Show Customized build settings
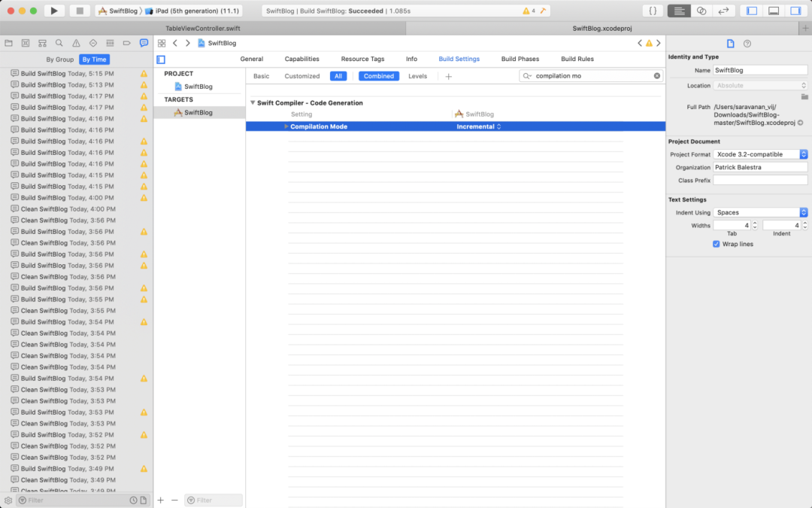The height and width of the screenshot is (508, 812). [x=302, y=76]
